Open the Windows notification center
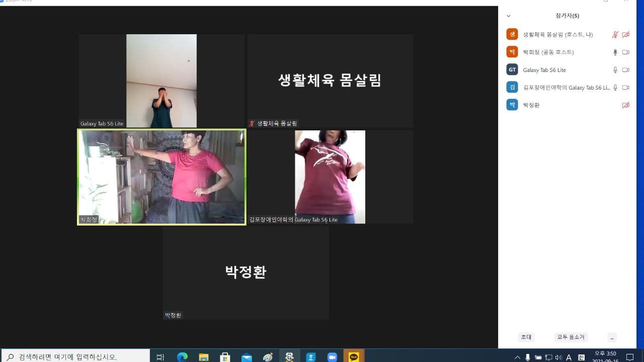This screenshot has height=362, width=644. [x=629, y=357]
